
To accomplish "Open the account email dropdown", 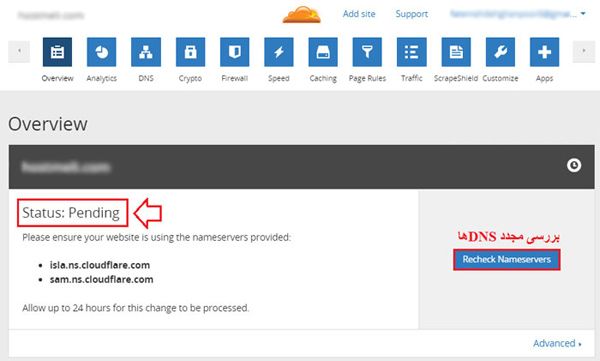I will click(518, 14).
